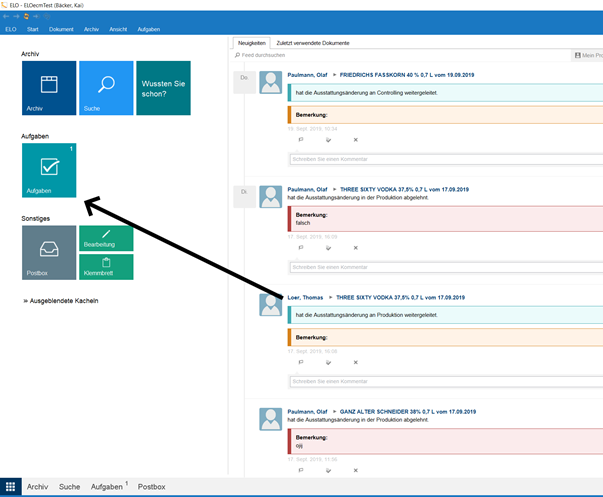Click the tile grid icon in bottom bar

10,487
